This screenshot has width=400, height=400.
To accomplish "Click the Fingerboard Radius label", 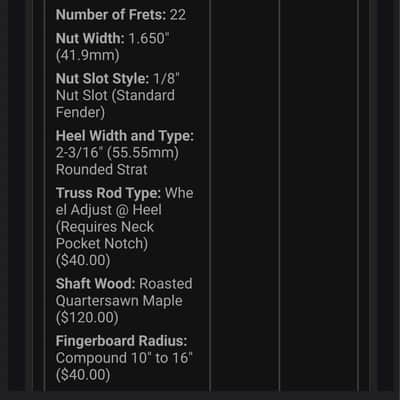I will tap(121, 341).
